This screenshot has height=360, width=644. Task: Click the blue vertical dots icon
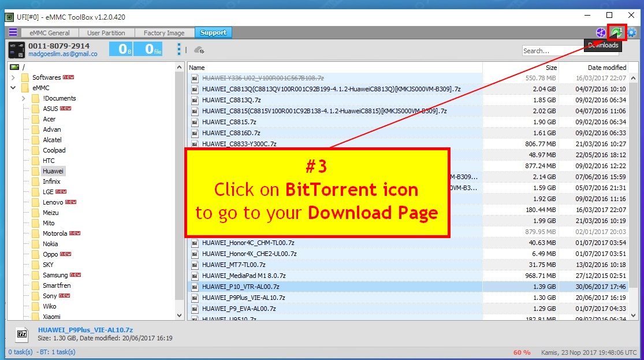178,49
